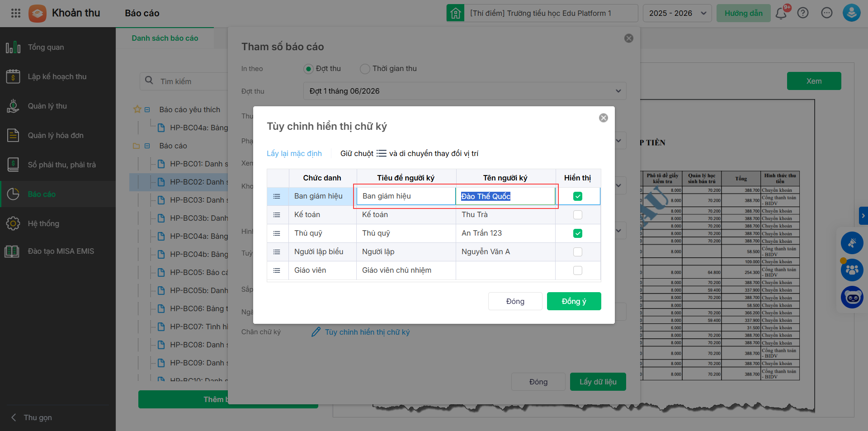The image size is (868, 431).
Task: Close the Tùy chỉnh hiển thị chữ ký dialog
Action: (x=603, y=118)
